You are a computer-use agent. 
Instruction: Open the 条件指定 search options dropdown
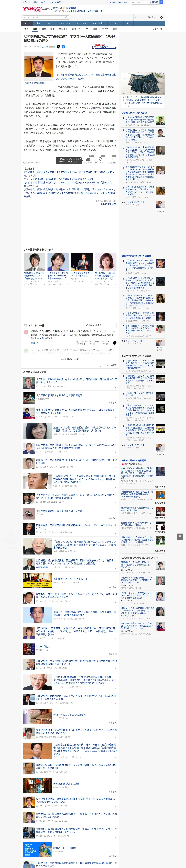pyautogui.click(x=155, y=2)
